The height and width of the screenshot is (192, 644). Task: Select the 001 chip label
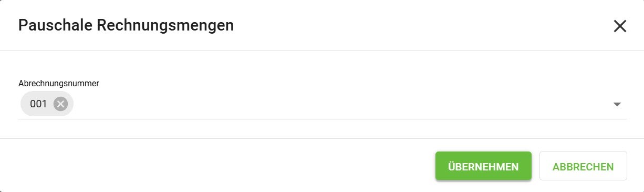click(38, 104)
